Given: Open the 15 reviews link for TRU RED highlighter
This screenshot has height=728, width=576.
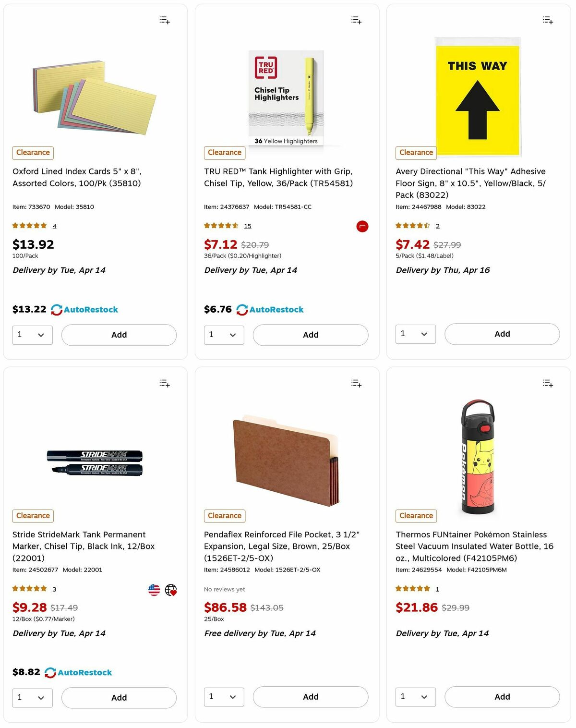Looking at the screenshot, I should point(248,226).
